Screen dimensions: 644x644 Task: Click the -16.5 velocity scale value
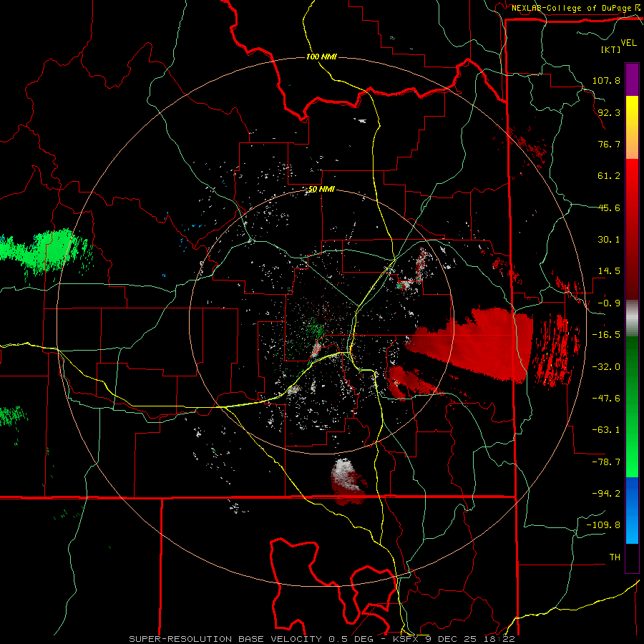(x=606, y=335)
